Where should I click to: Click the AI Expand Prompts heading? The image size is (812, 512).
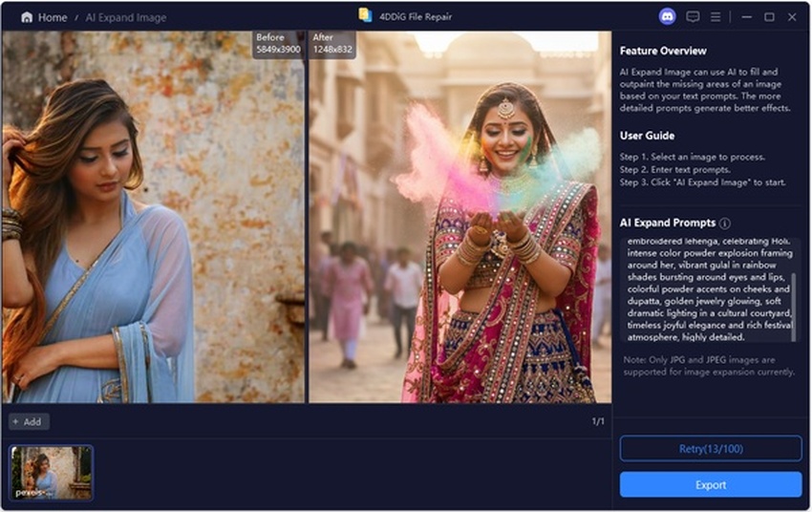[668, 224]
